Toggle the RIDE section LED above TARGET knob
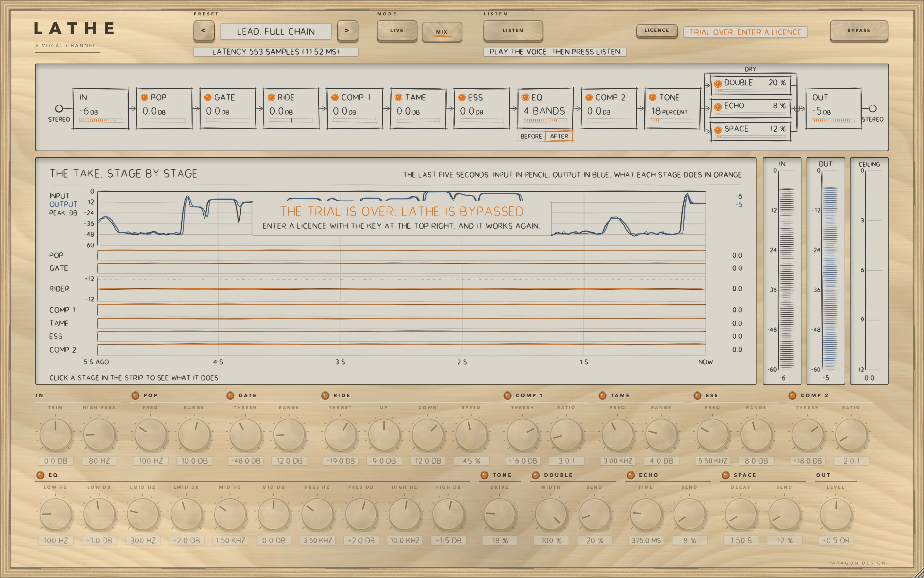This screenshot has height=578, width=924. click(325, 396)
